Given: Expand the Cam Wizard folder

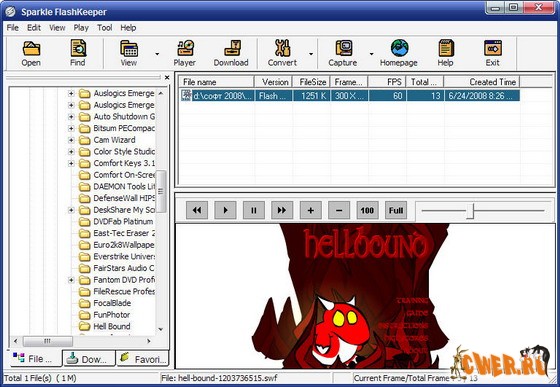Looking at the screenshot, I should click(x=71, y=140).
